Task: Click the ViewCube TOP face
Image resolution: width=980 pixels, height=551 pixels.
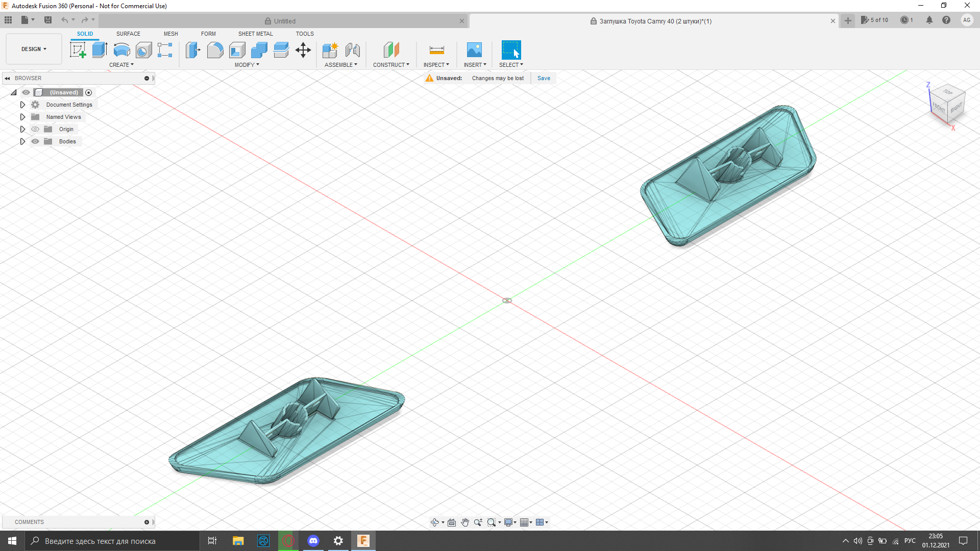Action: (948, 92)
